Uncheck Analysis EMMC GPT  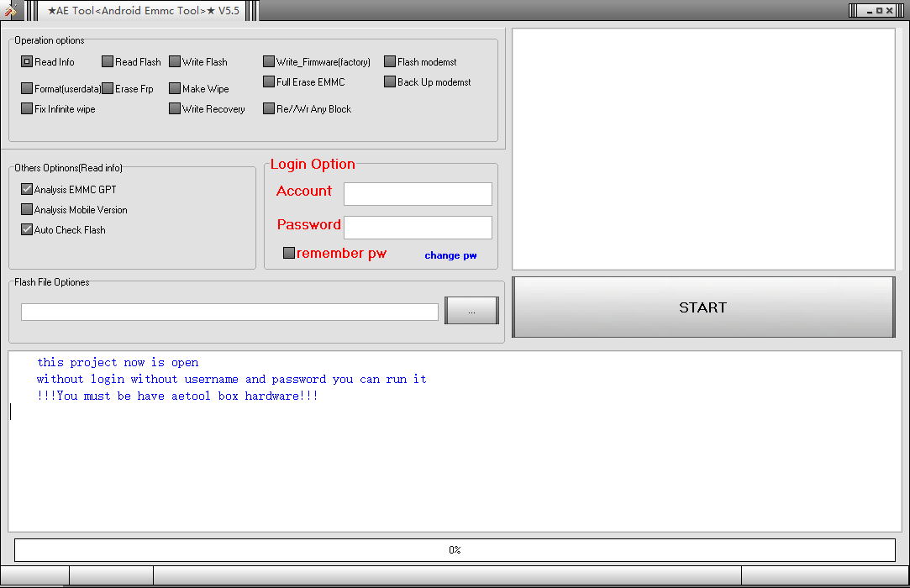click(27, 189)
